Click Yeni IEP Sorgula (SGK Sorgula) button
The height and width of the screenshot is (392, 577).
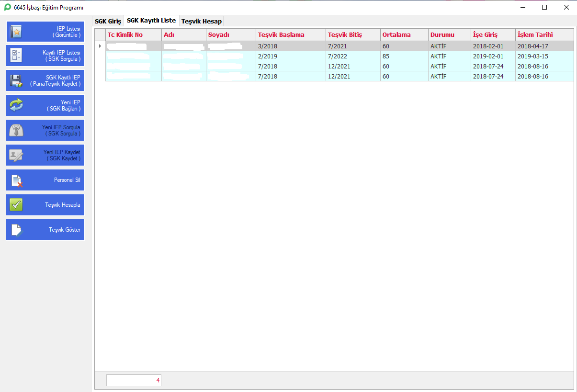point(45,130)
